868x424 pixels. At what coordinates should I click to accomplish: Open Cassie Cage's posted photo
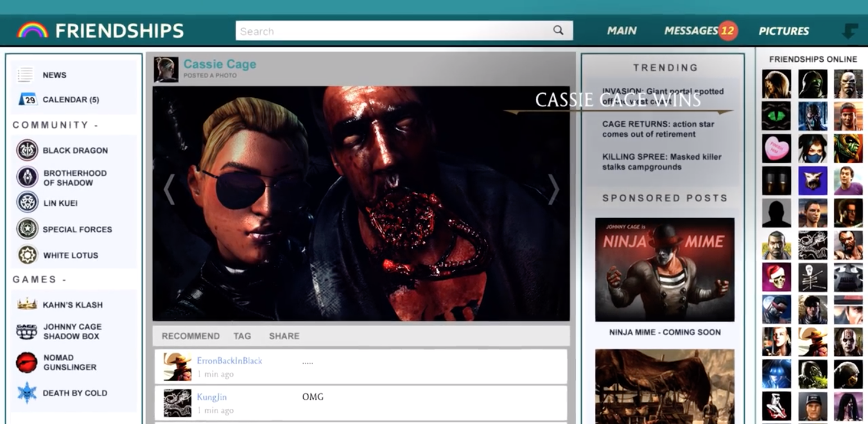click(x=361, y=204)
